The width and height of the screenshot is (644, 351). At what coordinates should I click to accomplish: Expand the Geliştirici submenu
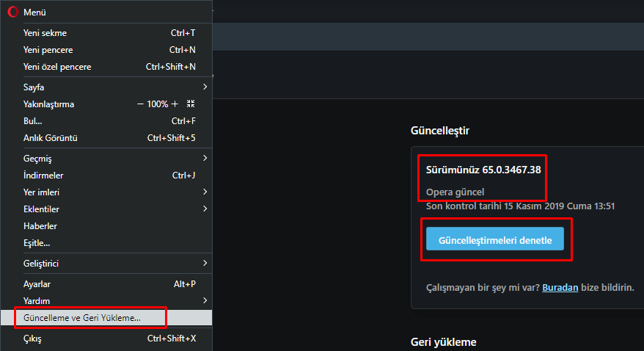(106, 263)
